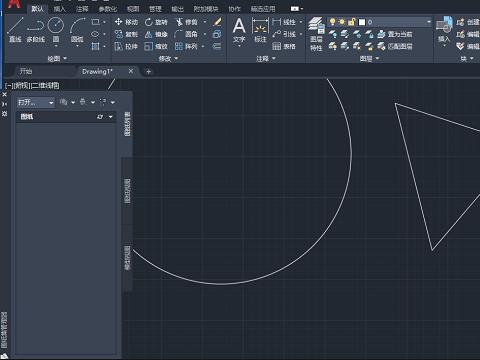Activate the Array (阵列) tool
The image size is (480, 360).
(186, 46)
